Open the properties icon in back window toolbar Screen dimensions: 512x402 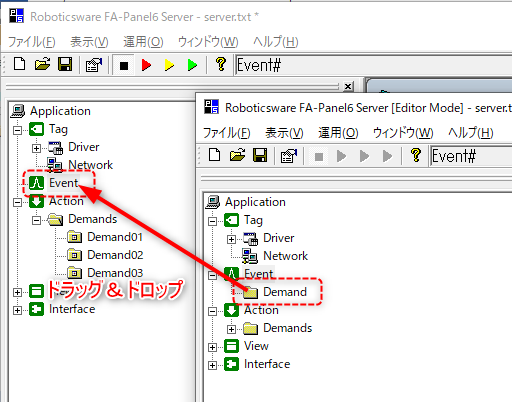[x=94, y=64]
